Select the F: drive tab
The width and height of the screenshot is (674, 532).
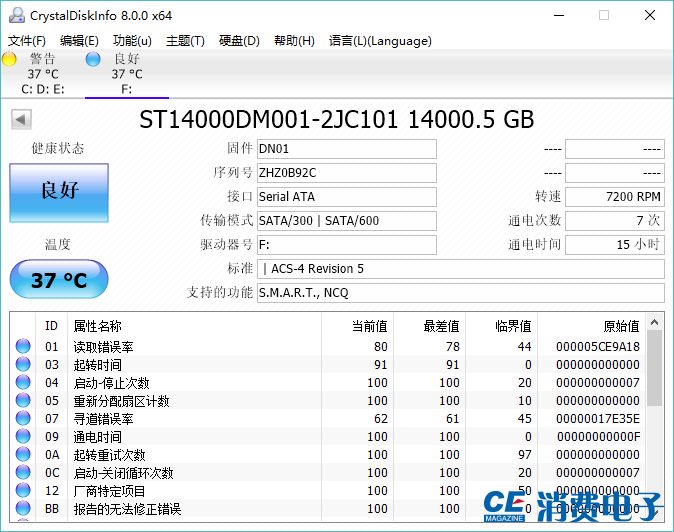point(126,81)
